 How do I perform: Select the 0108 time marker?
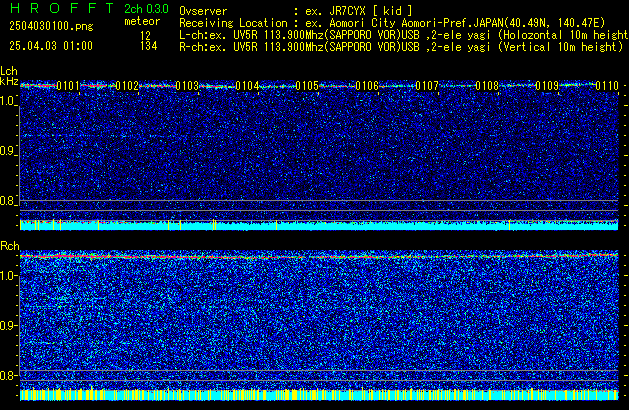point(487,86)
